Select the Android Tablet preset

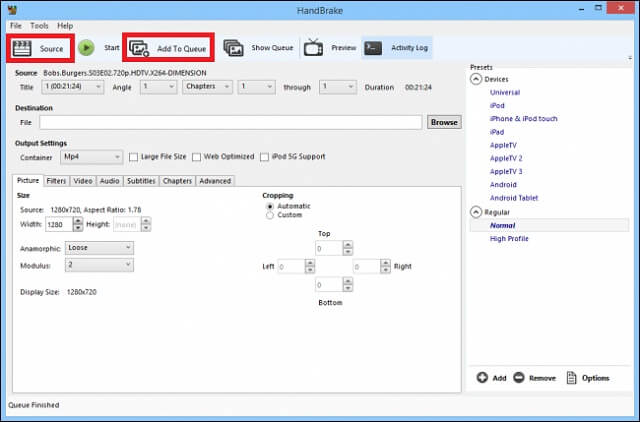coord(514,198)
